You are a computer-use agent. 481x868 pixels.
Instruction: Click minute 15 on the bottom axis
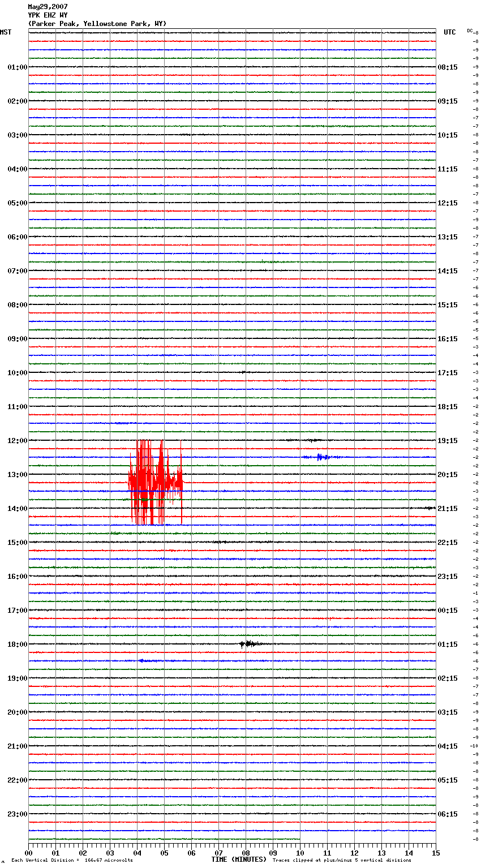point(436,852)
